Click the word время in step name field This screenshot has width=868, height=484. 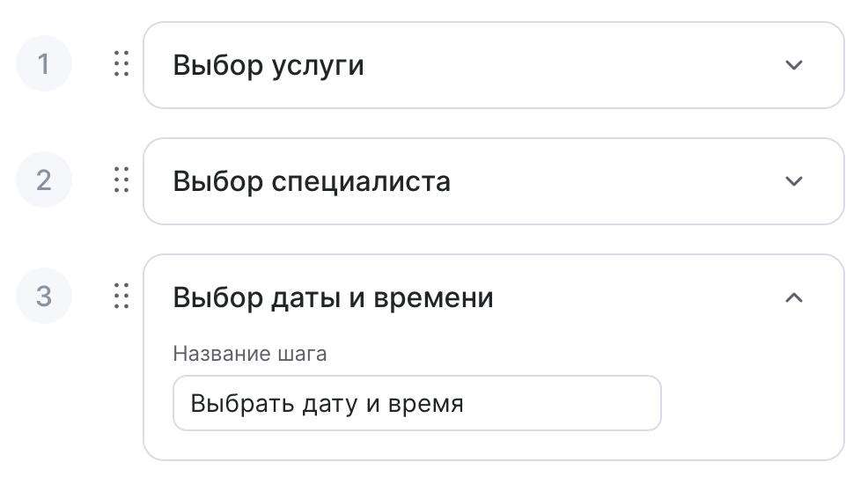tap(430, 404)
